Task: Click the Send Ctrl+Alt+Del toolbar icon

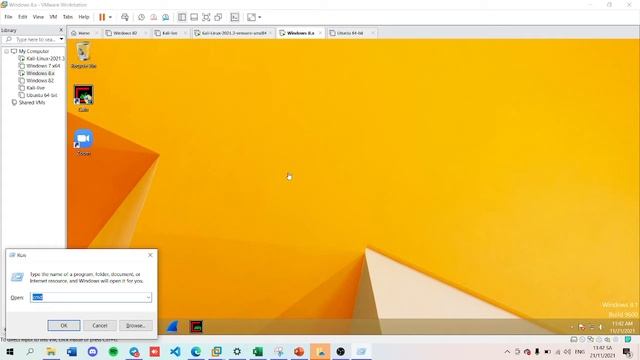Action: tap(125, 17)
